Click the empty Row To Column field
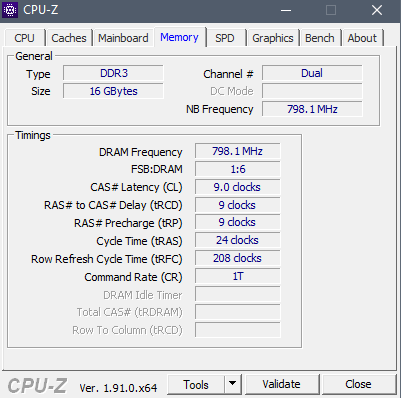This screenshot has width=401, height=398. [x=238, y=330]
